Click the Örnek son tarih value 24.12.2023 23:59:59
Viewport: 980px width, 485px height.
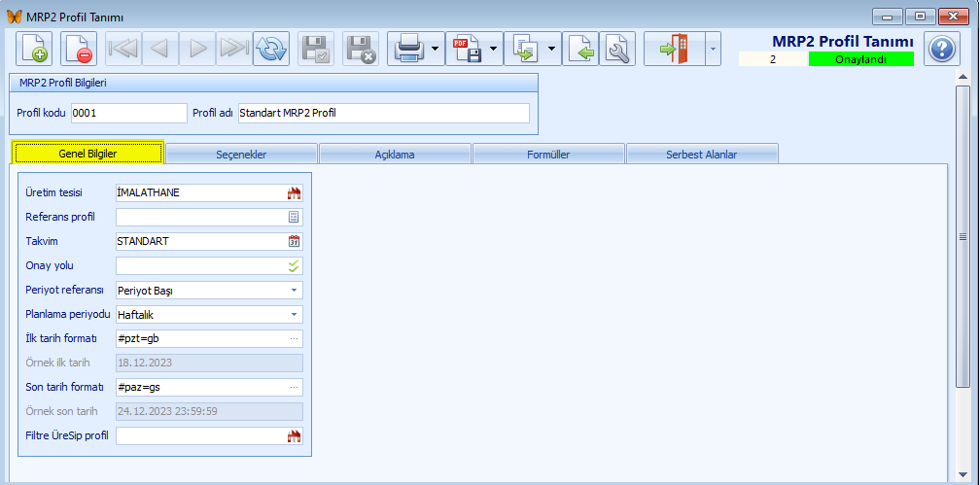(209, 412)
